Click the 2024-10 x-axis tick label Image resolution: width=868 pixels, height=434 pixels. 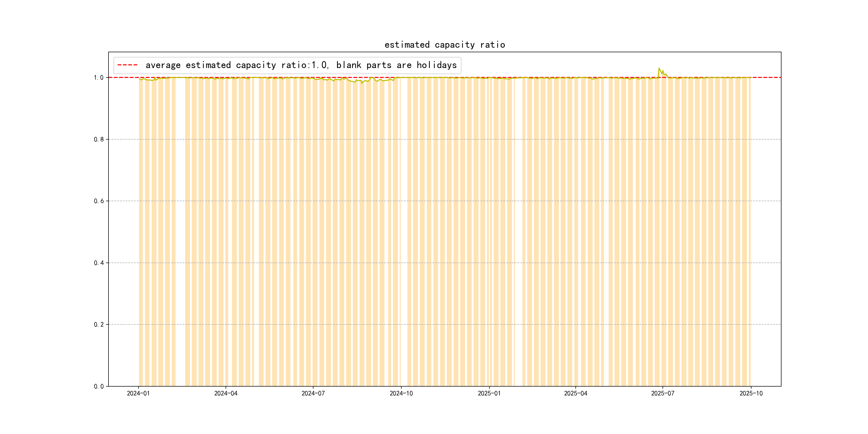pyautogui.click(x=401, y=393)
